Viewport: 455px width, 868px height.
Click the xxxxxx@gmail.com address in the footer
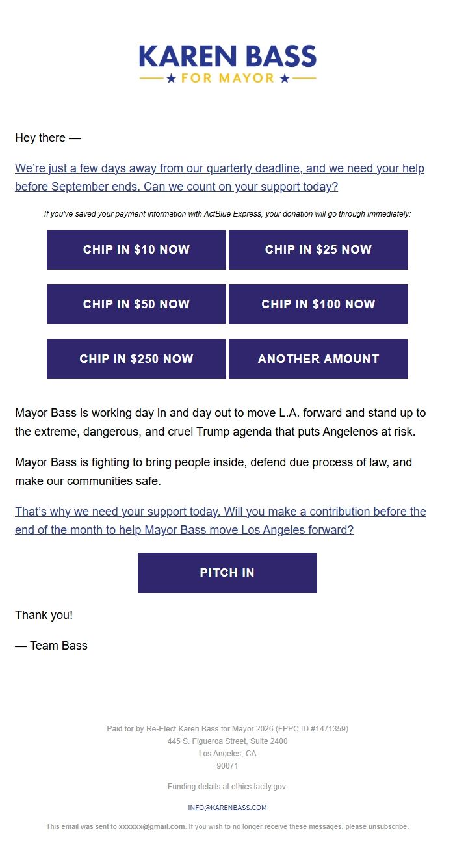pos(151,827)
